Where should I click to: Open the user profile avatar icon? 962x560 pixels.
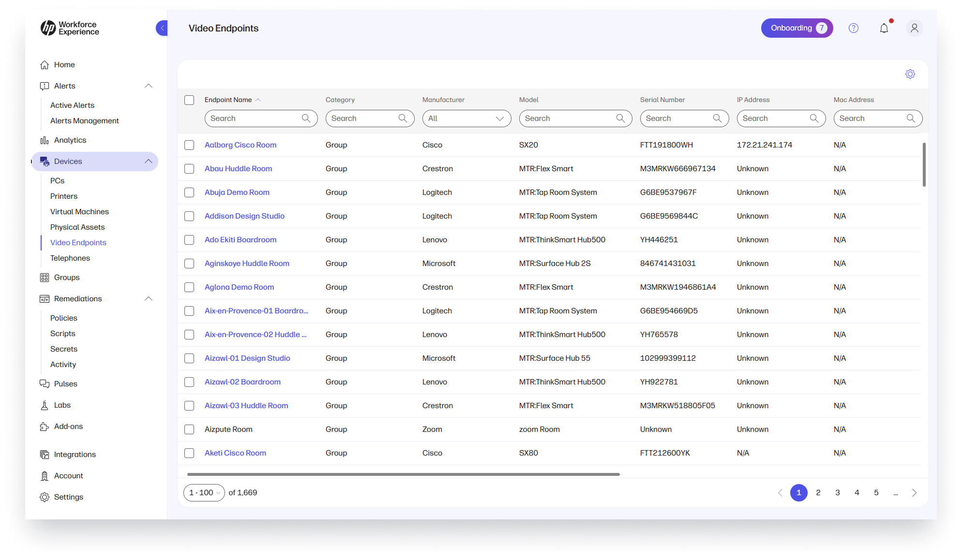[x=914, y=28]
